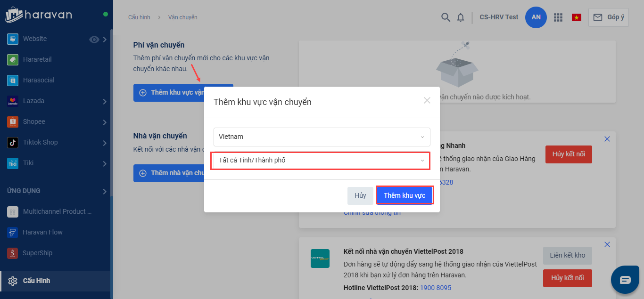Click the Haravan logo
This screenshot has height=299, width=644.
(x=38, y=15)
